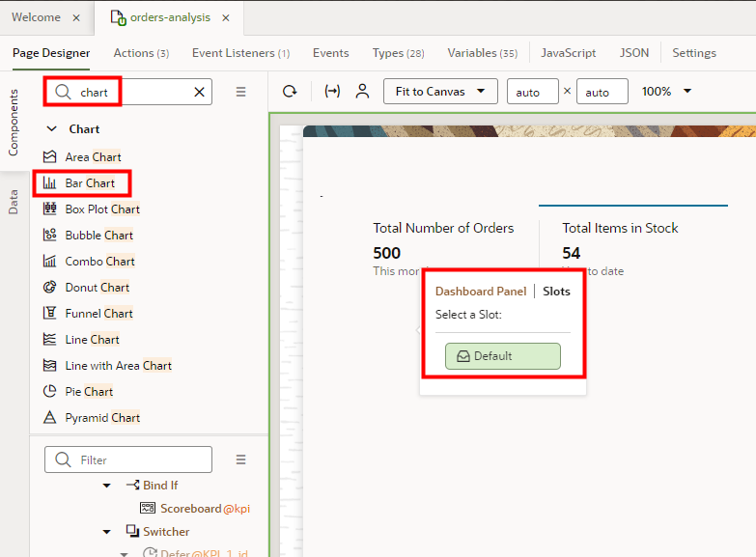Select the Bind If node in structure
This screenshot has width=756, height=557.
(152, 486)
